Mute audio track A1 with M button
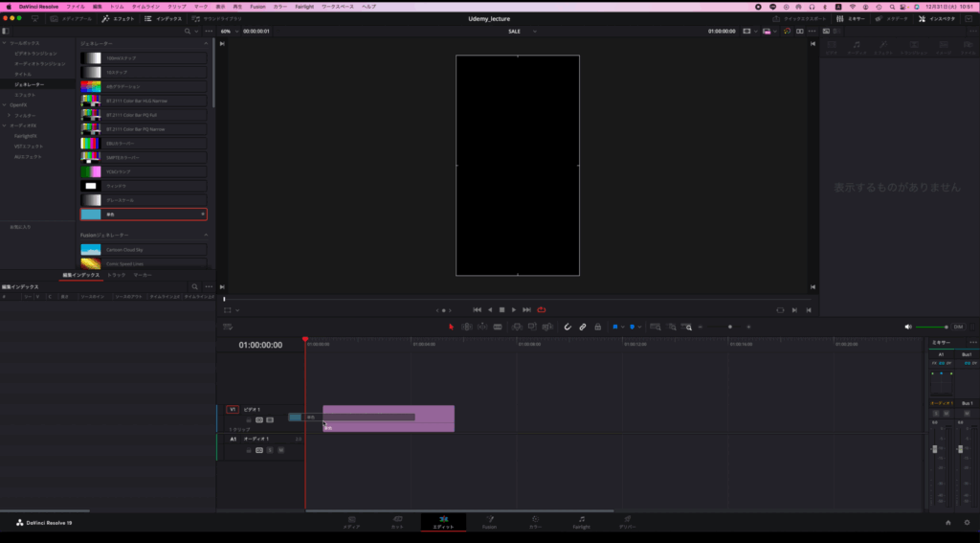 [x=279, y=449]
